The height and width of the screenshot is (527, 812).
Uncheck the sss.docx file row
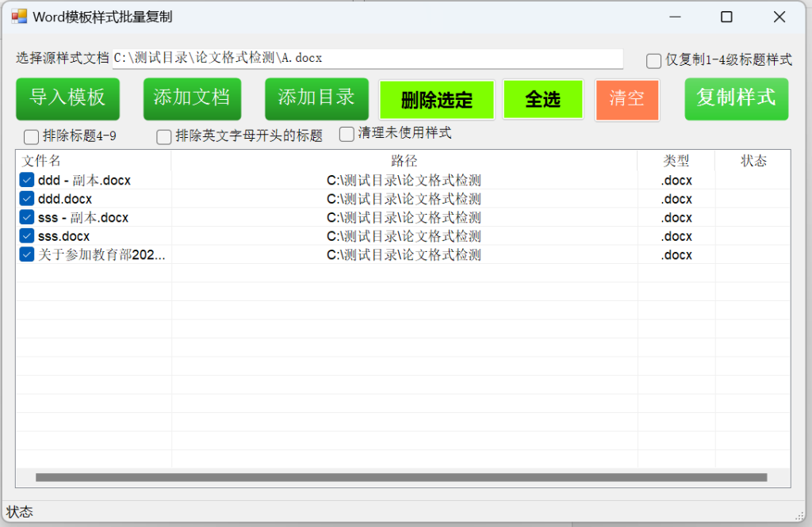pos(26,235)
